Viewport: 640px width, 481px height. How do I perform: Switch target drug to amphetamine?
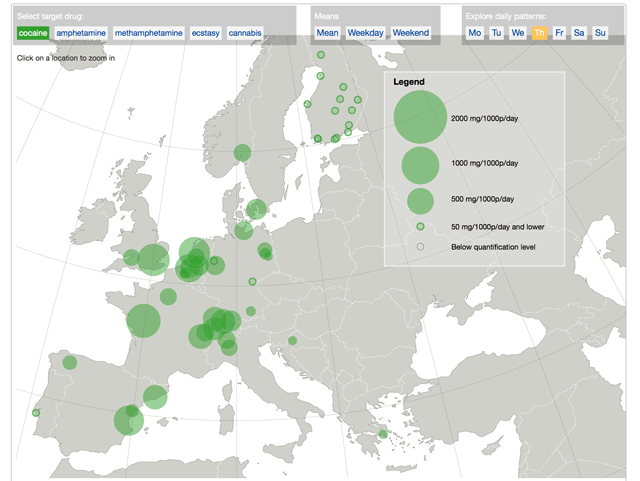[81, 33]
